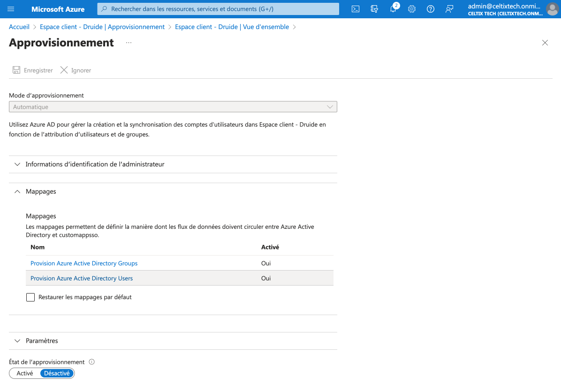
Task: Click the Enregistrer save disk icon
Action: (x=16, y=70)
